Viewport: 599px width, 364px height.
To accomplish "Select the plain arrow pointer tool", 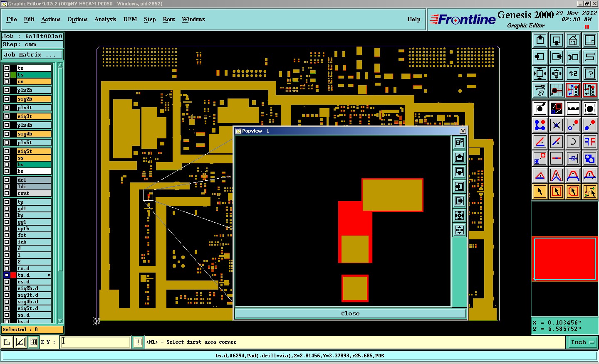I will [x=540, y=192].
